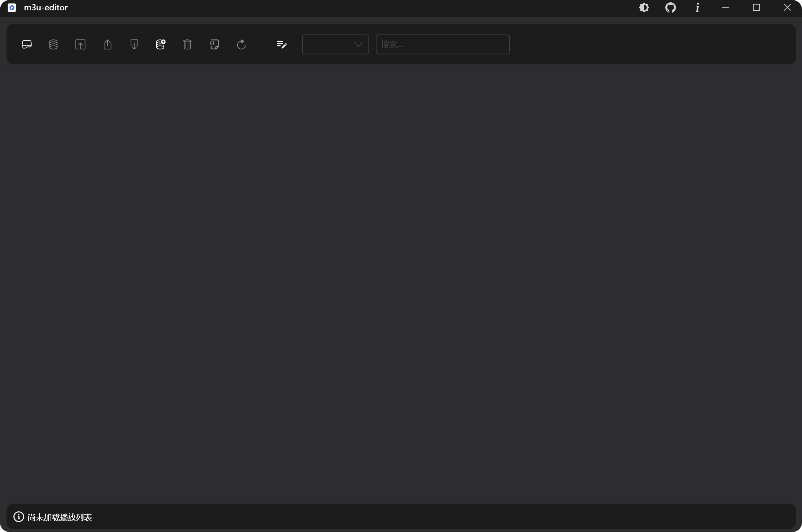802x532 pixels.
Task: Show app information with the i button
Action: (697, 7)
